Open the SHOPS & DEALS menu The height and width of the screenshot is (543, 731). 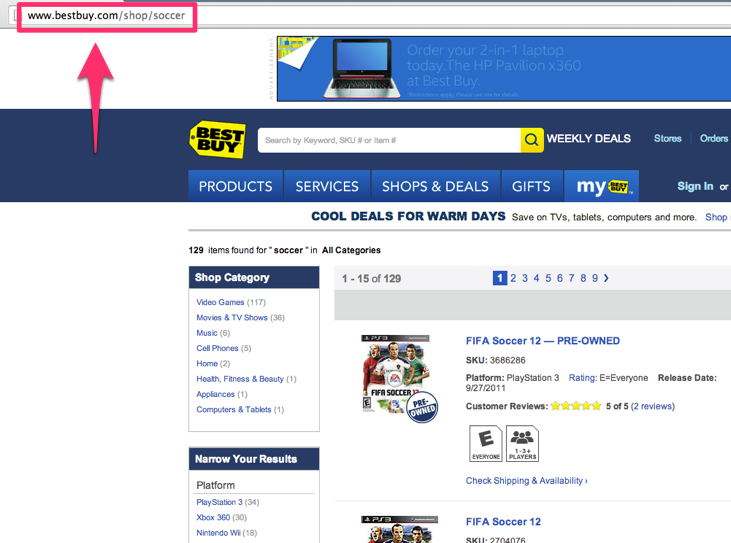[435, 186]
